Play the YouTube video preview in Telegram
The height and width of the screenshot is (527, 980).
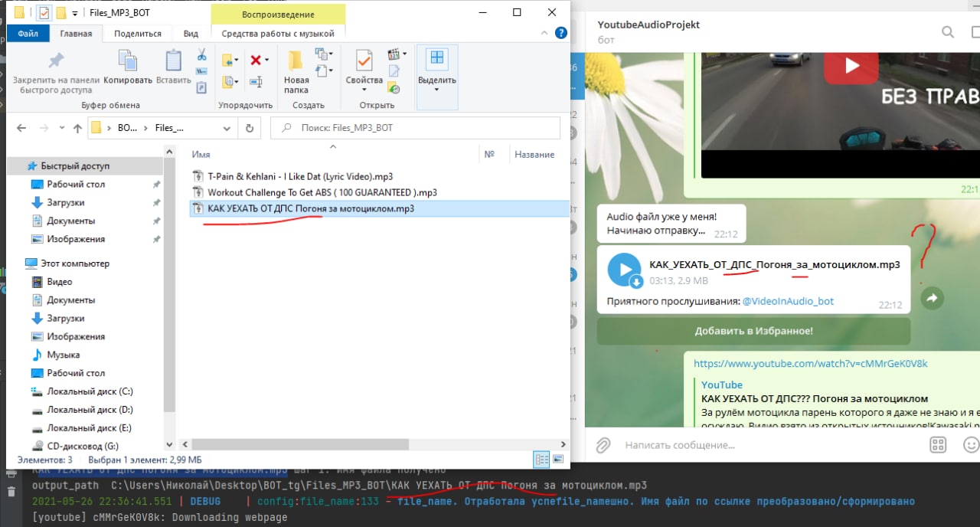coord(851,67)
